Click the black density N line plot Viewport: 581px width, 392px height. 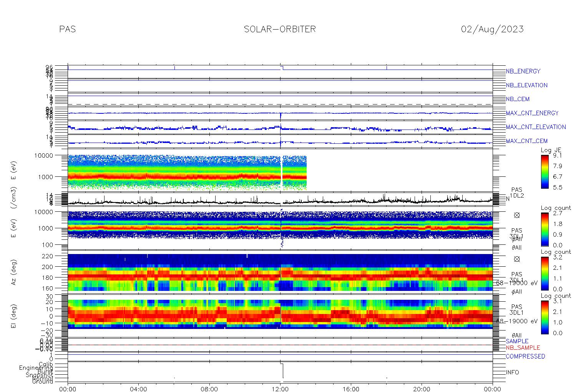280,201
